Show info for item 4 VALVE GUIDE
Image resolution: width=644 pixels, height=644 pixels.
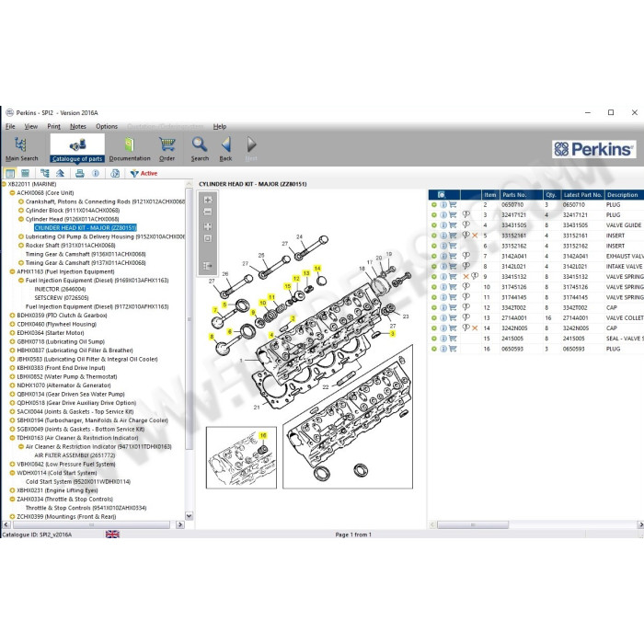pyautogui.click(x=443, y=225)
